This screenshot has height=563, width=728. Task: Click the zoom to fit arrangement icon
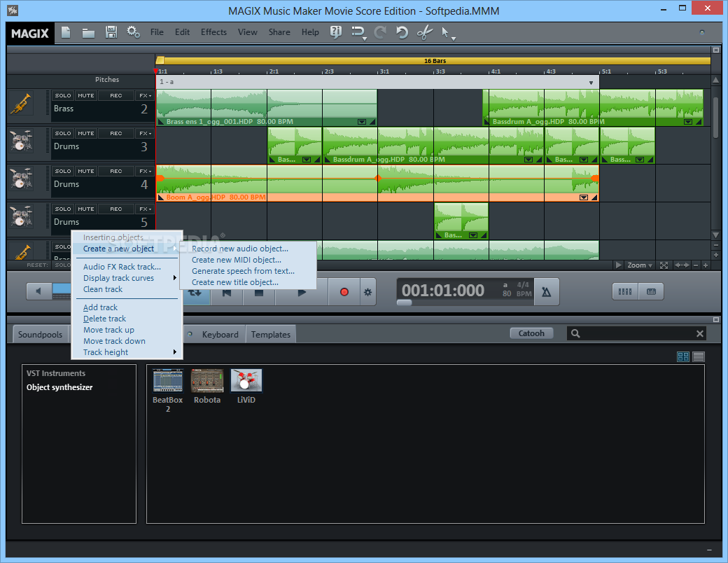coord(664,265)
